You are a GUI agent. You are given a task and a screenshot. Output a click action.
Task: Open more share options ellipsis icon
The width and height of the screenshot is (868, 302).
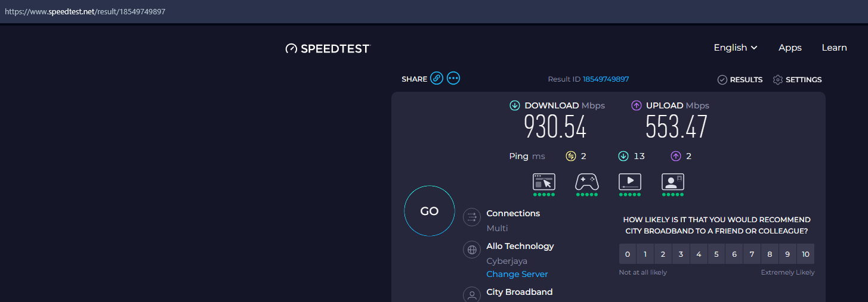coord(453,79)
